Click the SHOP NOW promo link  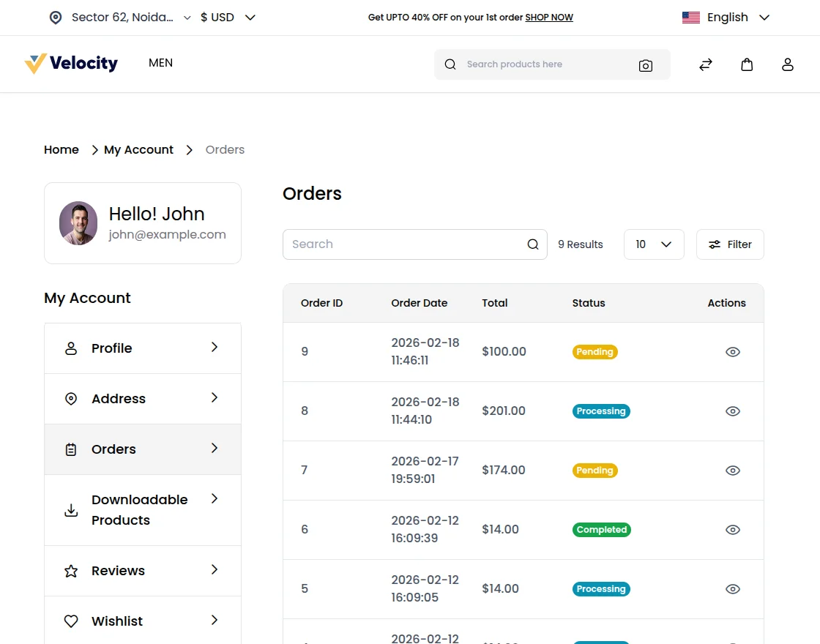pyautogui.click(x=549, y=18)
